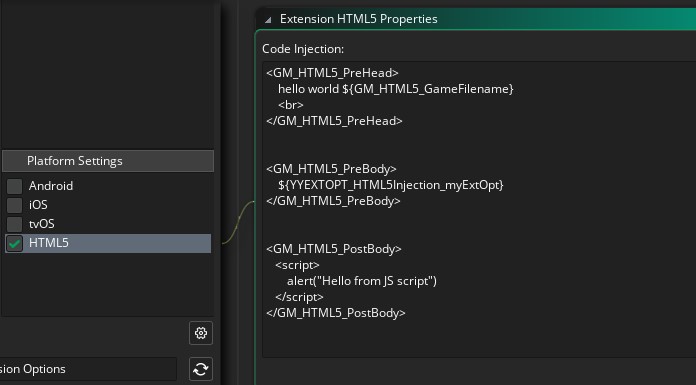
Task: Click the Code Injection label
Action: [x=303, y=49]
